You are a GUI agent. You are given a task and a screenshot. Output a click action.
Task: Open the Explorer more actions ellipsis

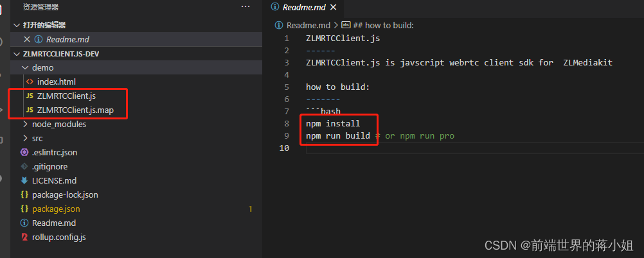[x=246, y=6]
